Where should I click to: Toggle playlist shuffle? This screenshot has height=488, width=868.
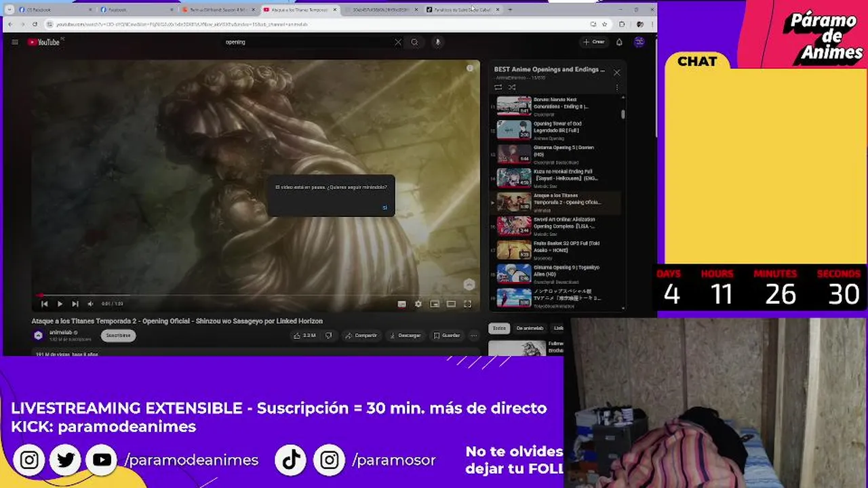pyautogui.click(x=512, y=87)
